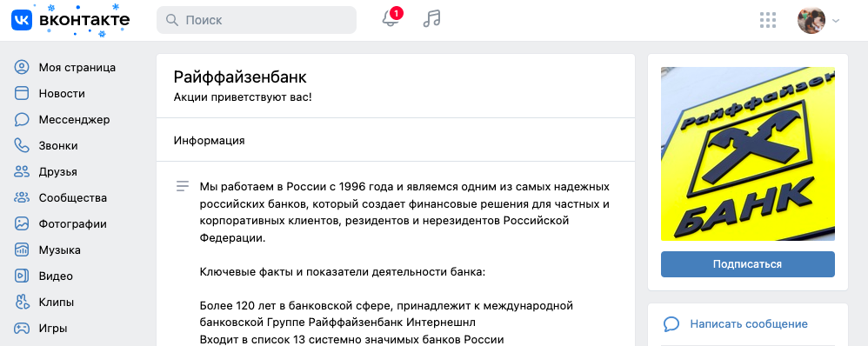Screen dimensions: 868x346
Task: Open Игры section
Action: 52,329
